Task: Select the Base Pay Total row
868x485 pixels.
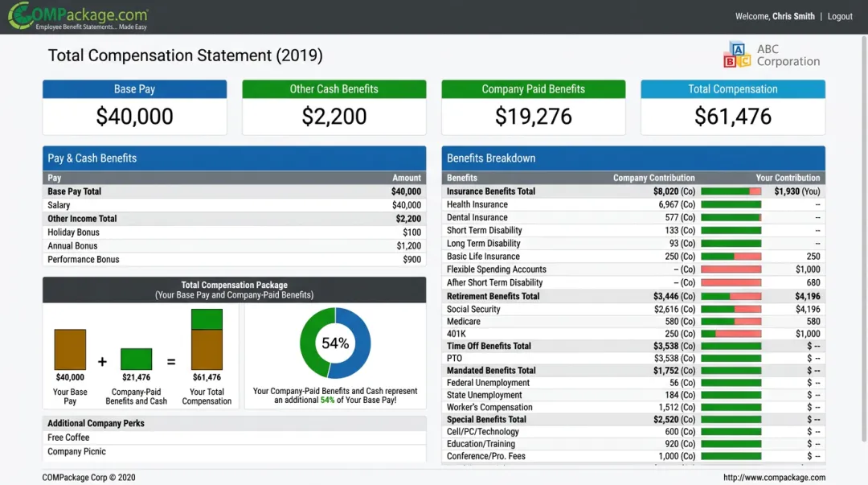Action: pyautogui.click(x=234, y=191)
